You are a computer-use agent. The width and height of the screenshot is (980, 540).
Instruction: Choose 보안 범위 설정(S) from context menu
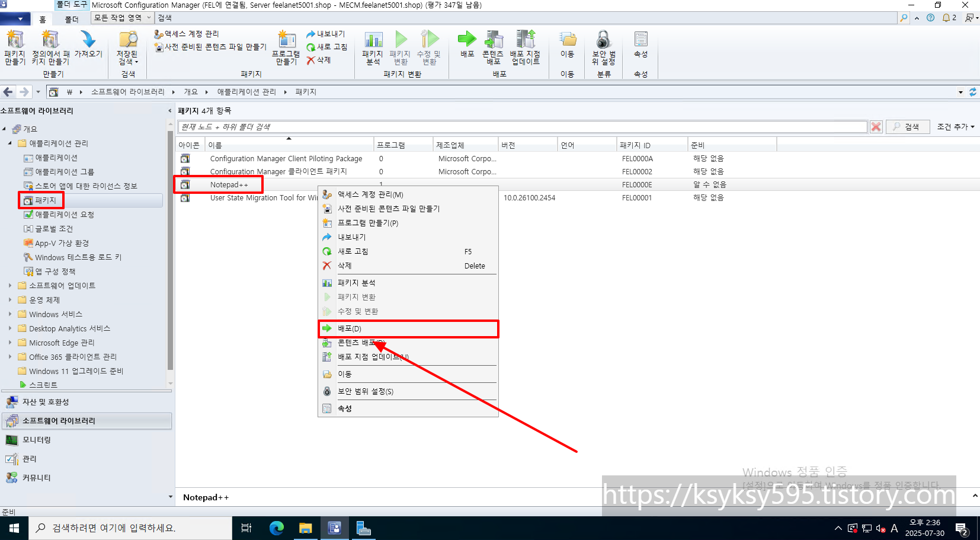tap(408, 391)
